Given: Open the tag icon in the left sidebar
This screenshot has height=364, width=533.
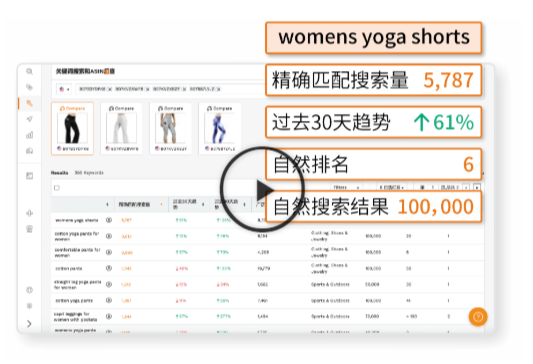Looking at the screenshot, I should coord(30,87).
